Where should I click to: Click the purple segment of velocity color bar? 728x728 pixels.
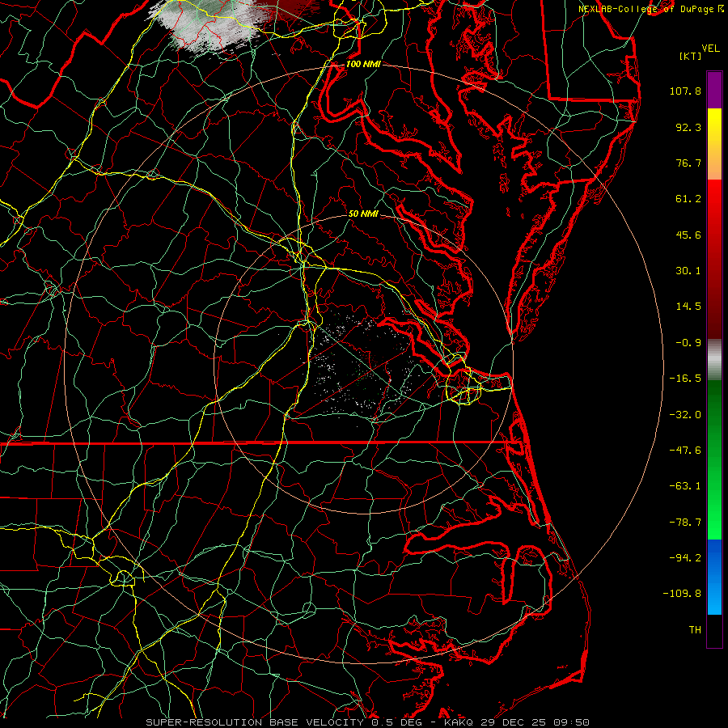[714, 90]
